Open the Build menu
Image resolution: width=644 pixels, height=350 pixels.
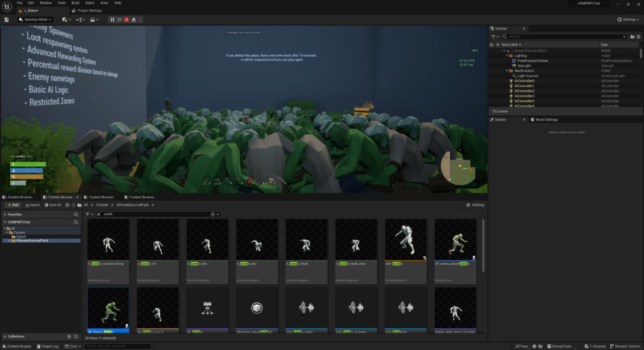pyautogui.click(x=75, y=3)
